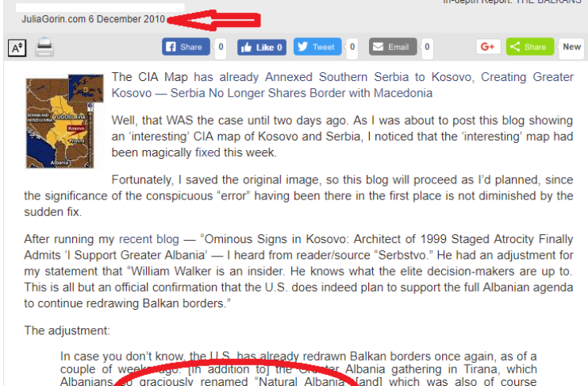588x386 pixels.
Task: Click the 'fixed' hyperlink
Action: coord(207,152)
